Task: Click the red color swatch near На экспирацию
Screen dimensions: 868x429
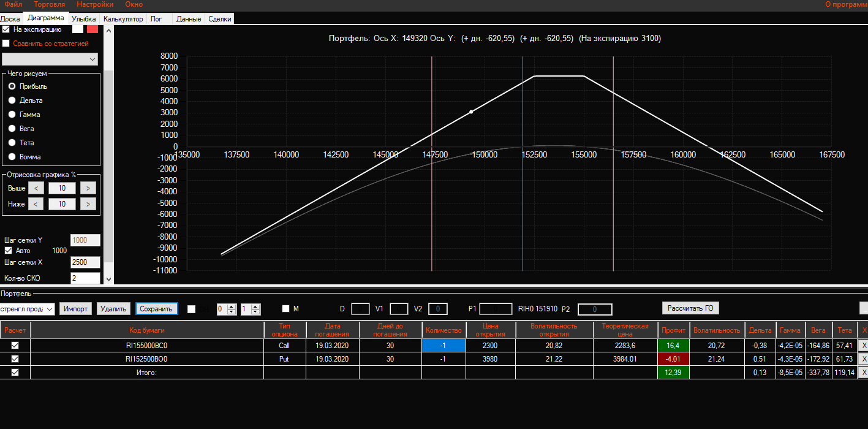Action: (92, 28)
